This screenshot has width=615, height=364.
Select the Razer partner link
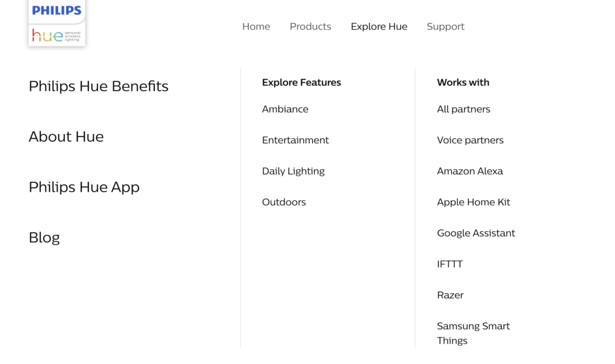click(x=450, y=295)
